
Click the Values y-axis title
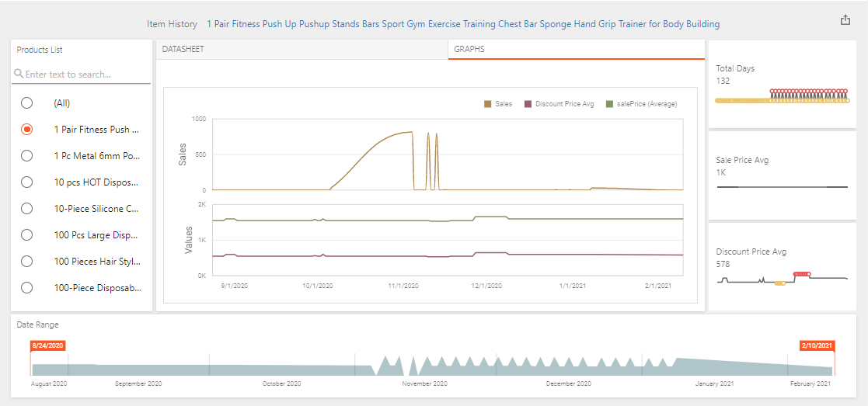(x=188, y=240)
